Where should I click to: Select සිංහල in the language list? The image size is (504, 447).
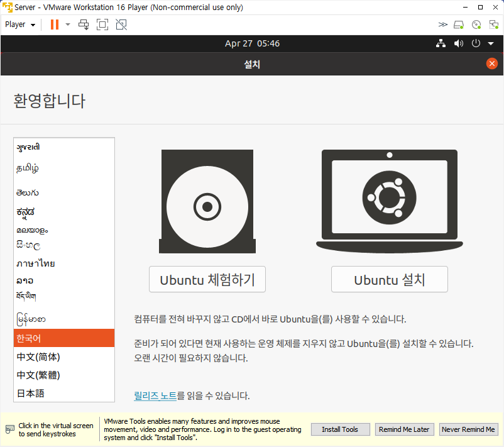64,245
